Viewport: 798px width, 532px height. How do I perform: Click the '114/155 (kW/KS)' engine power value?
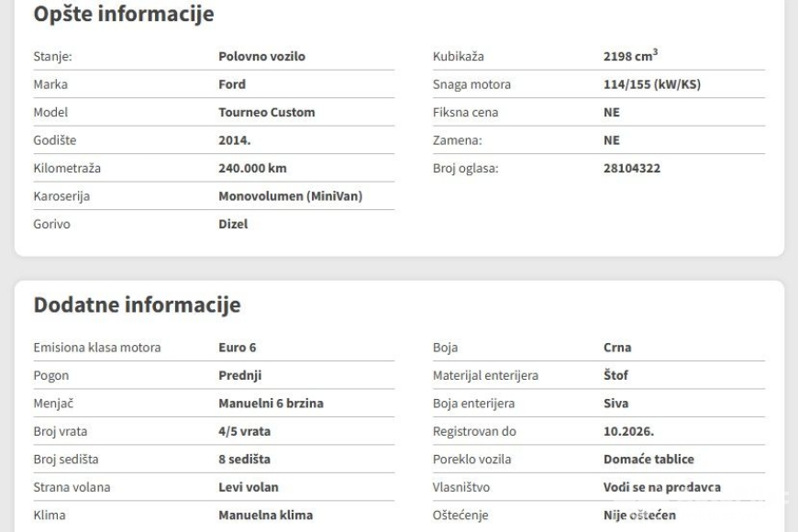pos(646,84)
